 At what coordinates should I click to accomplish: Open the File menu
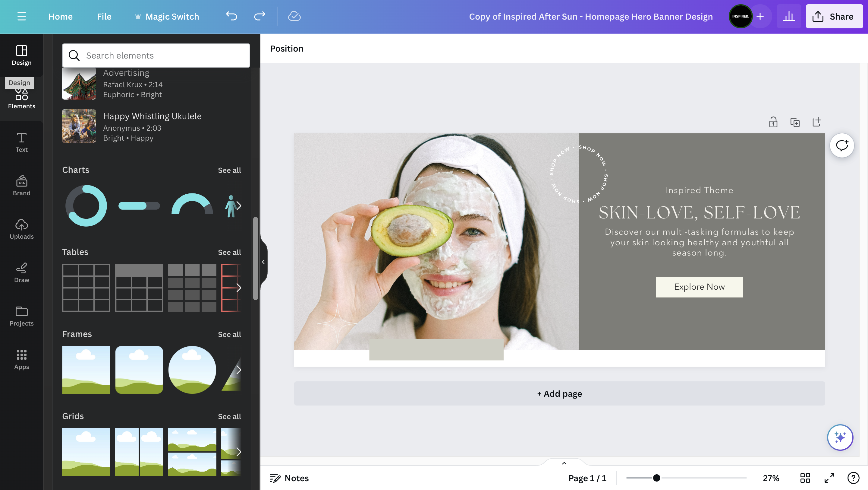104,16
